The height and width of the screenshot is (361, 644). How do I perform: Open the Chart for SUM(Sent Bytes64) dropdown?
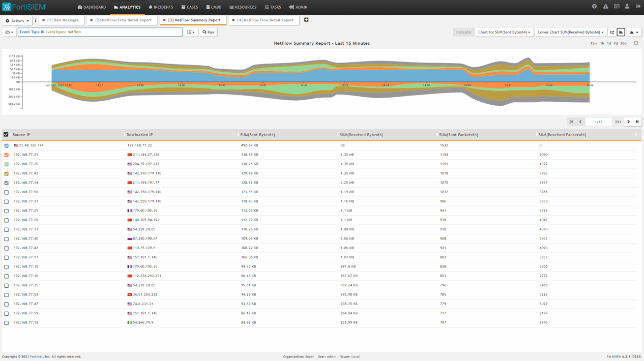point(504,32)
